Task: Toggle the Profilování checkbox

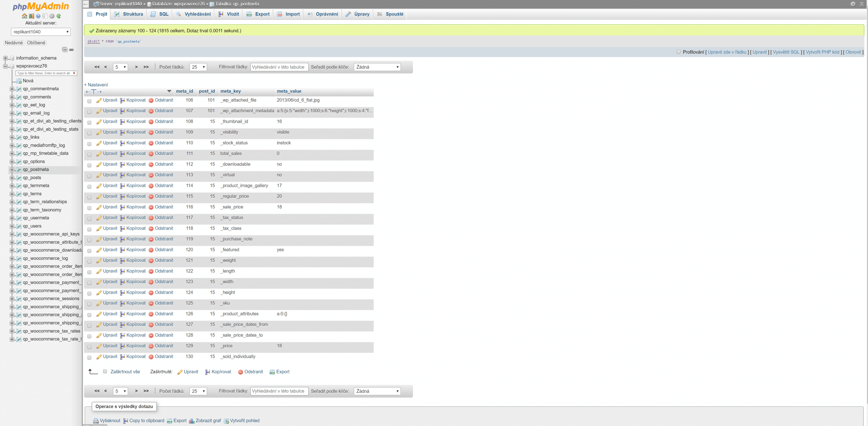Action: (x=678, y=52)
